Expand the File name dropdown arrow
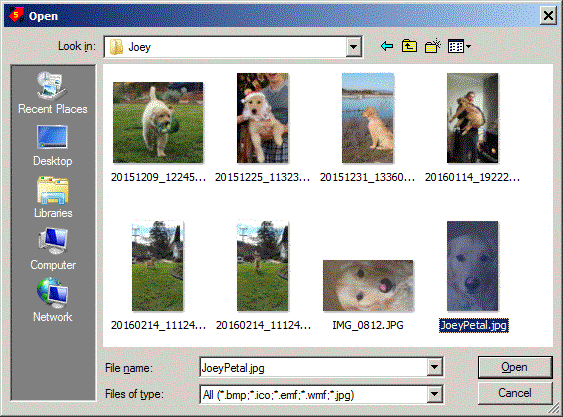563x417 pixels. pyautogui.click(x=434, y=367)
